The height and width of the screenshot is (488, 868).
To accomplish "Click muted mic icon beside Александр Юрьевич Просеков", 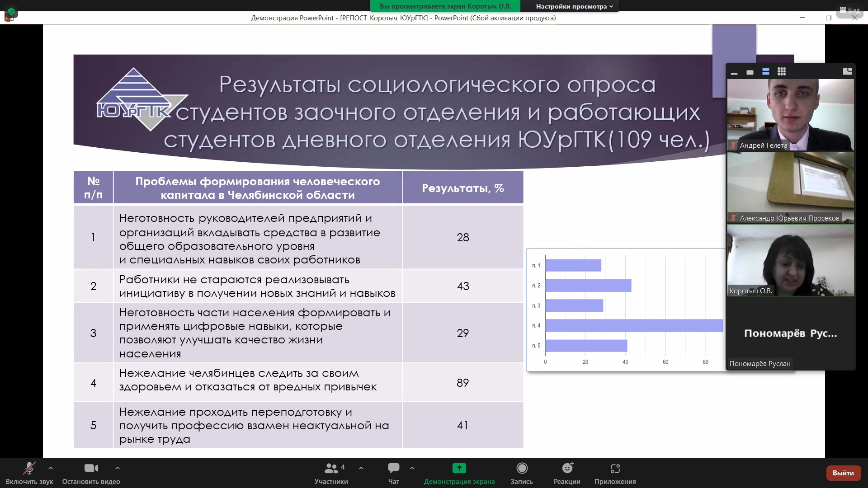I will tap(733, 218).
